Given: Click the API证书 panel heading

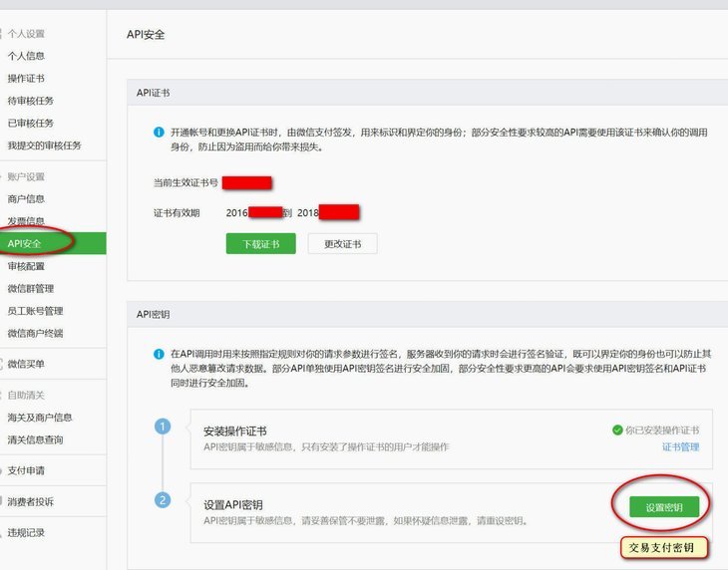Looking at the screenshot, I should (154, 93).
